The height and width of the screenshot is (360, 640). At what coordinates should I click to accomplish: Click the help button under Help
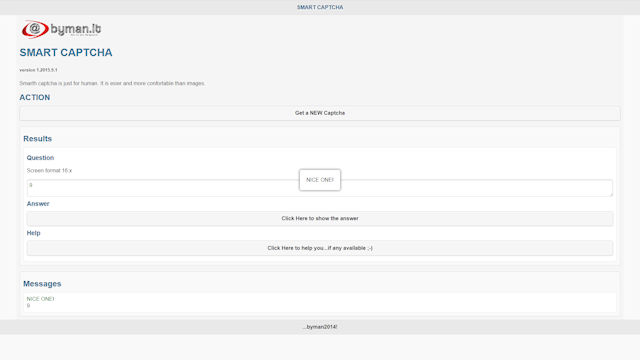pos(320,248)
